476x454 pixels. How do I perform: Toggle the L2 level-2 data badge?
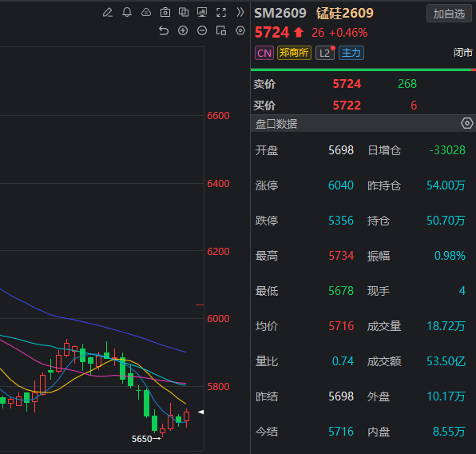(325, 53)
